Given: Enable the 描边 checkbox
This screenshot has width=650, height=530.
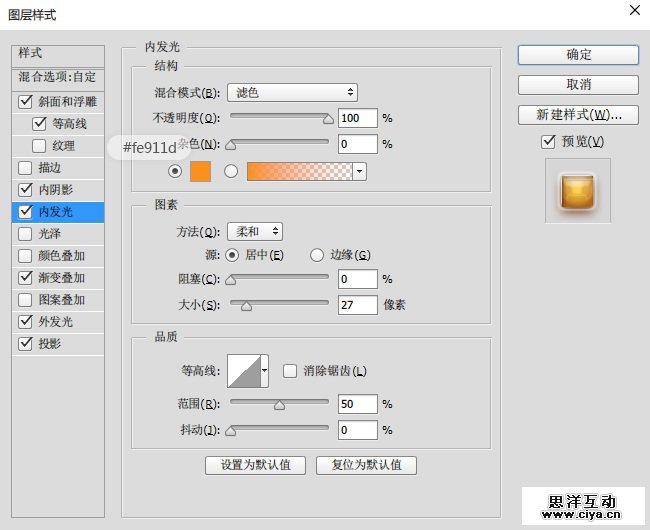Looking at the screenshot, I should click(25, 167).
